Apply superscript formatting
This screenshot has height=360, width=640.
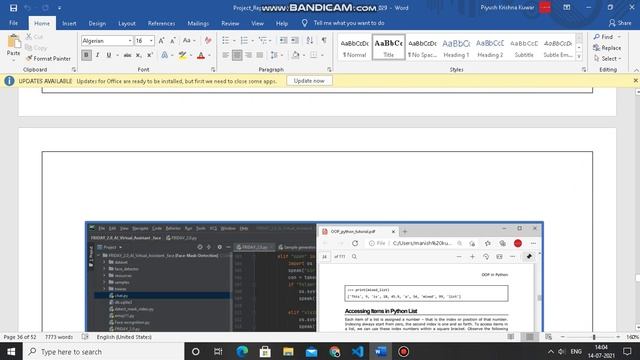[x=150, y=55]
